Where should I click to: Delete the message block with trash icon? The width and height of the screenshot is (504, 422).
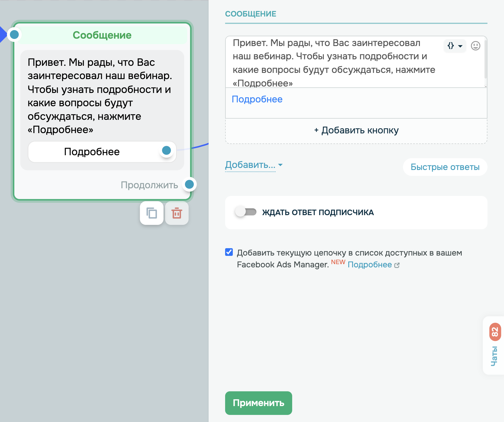176,213
